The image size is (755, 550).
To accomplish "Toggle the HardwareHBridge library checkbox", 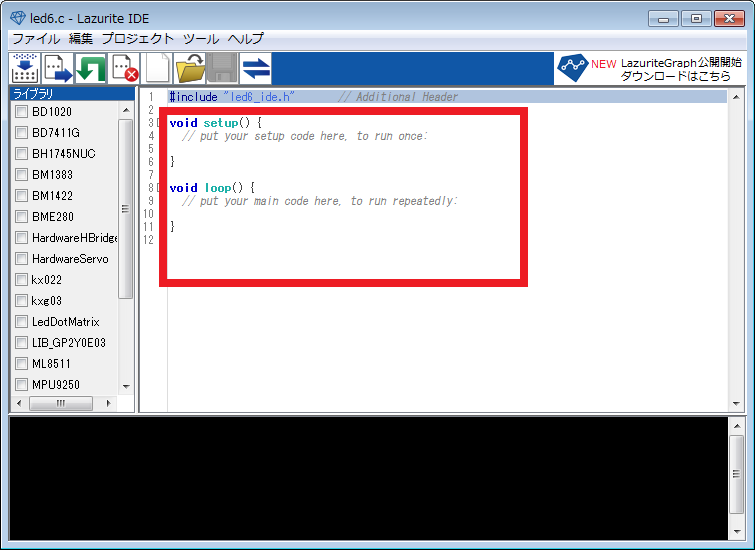I will click(x=21, y=238).
